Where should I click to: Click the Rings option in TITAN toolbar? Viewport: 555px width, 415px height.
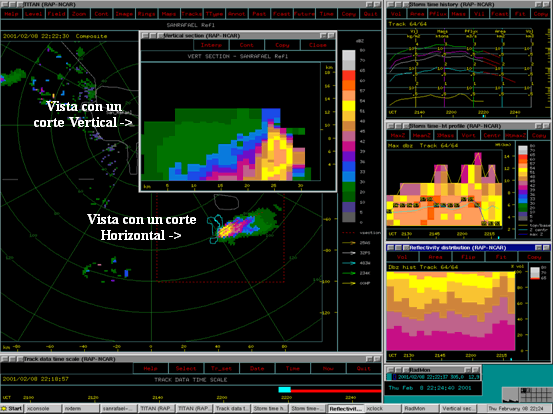pos(146,14)
